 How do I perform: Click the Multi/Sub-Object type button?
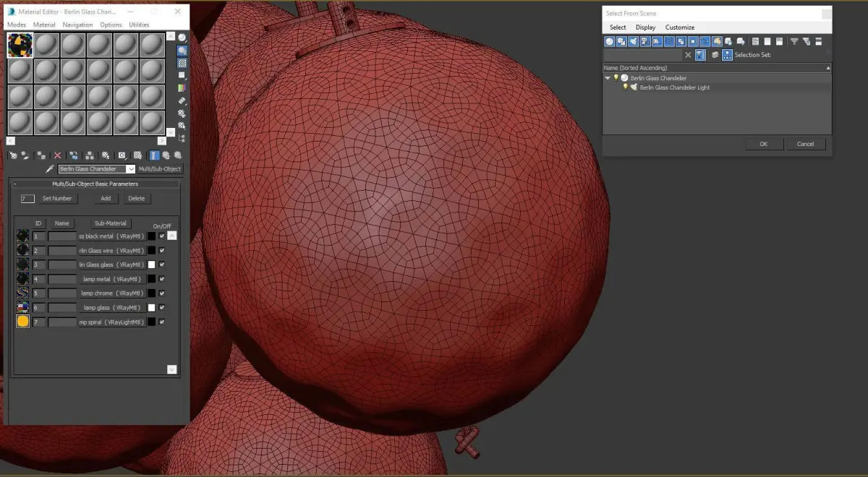160,169
